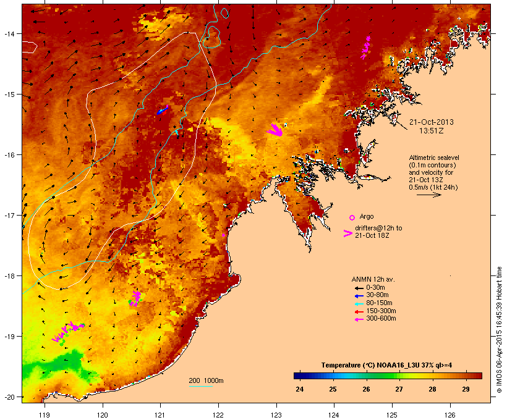Click the colorbar tick label 27
Screen dimensions: 507x420
click(x=399, y=389)
